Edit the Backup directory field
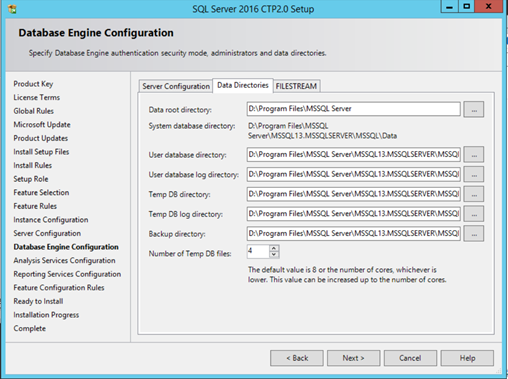The image size is (508, 379). (x=354, y=233)
